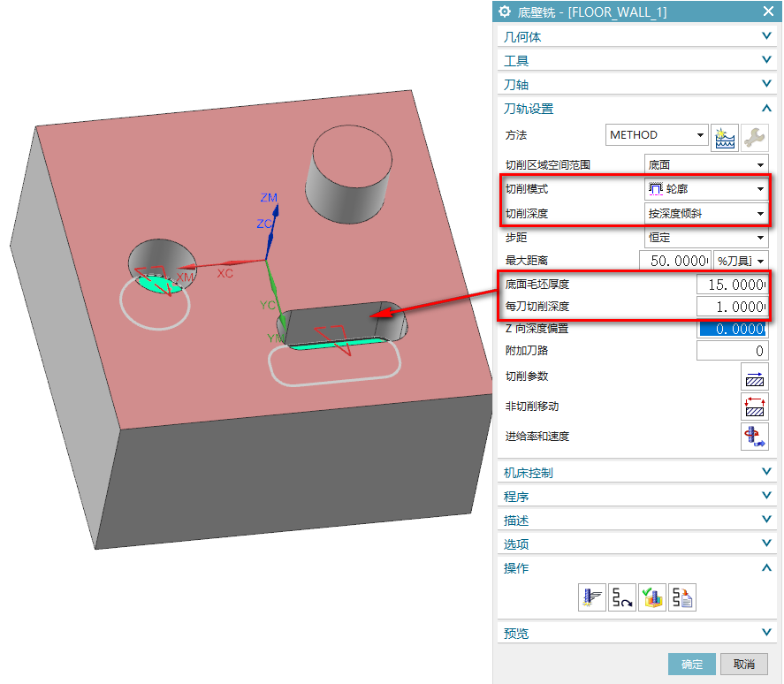Click the Cutting Parameters (切削参数) icon
784x684 pixels.
[x=754, y=377]
